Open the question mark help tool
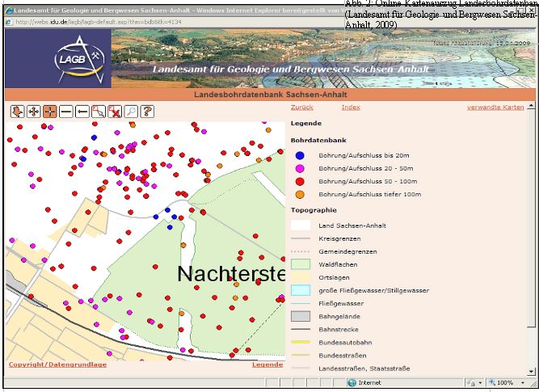539x392 pixels. 147,112
